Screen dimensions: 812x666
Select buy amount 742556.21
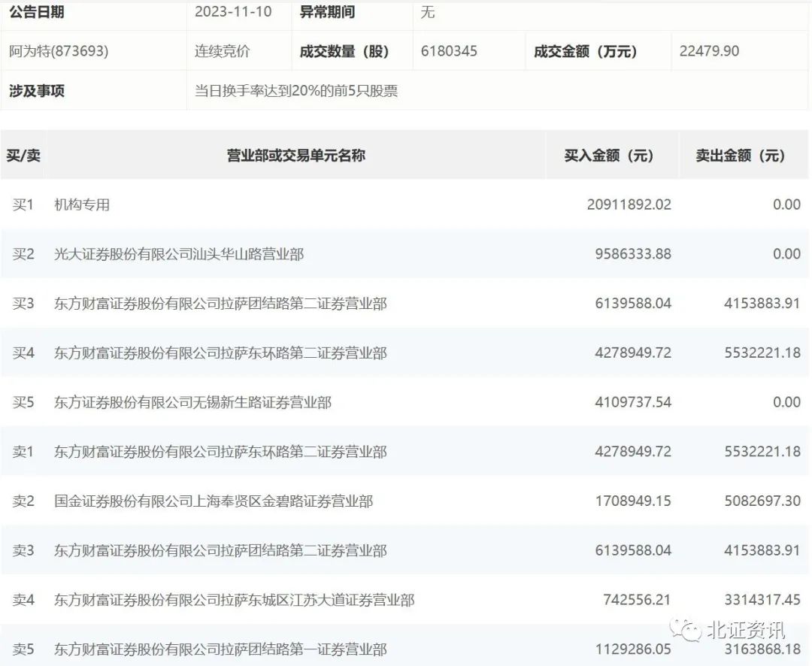637,600
